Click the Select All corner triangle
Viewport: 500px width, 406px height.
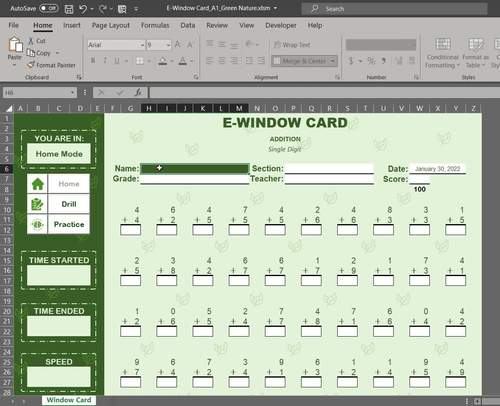tap(8, 108)
